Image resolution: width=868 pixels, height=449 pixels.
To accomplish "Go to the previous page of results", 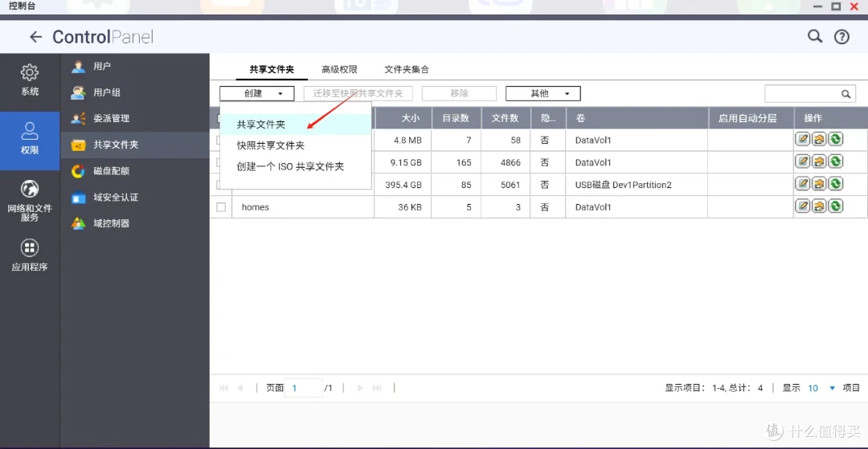I will pos(240,388).
